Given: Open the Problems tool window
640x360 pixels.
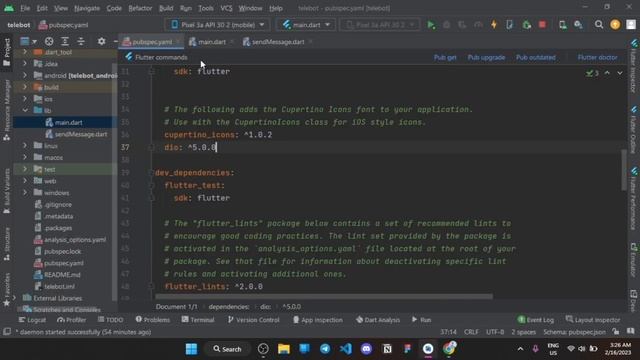Looking at the screenshot, I should pyautogui.click(x=153, y=320).
